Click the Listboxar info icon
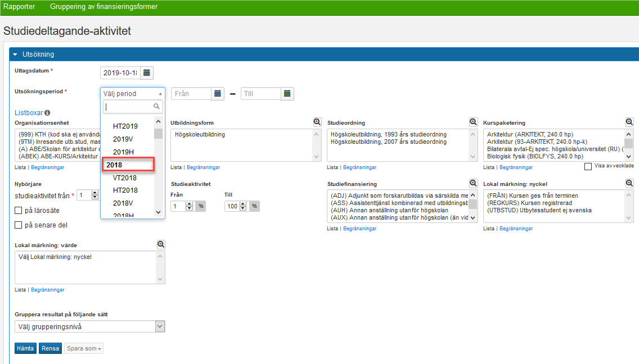This screenshot has width=639, height=364. point(47,113)
